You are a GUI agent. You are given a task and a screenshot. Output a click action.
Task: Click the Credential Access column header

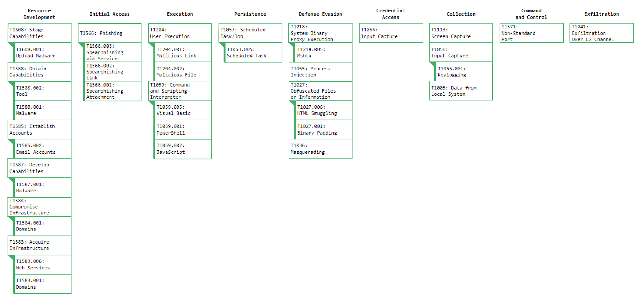(391, 14)
